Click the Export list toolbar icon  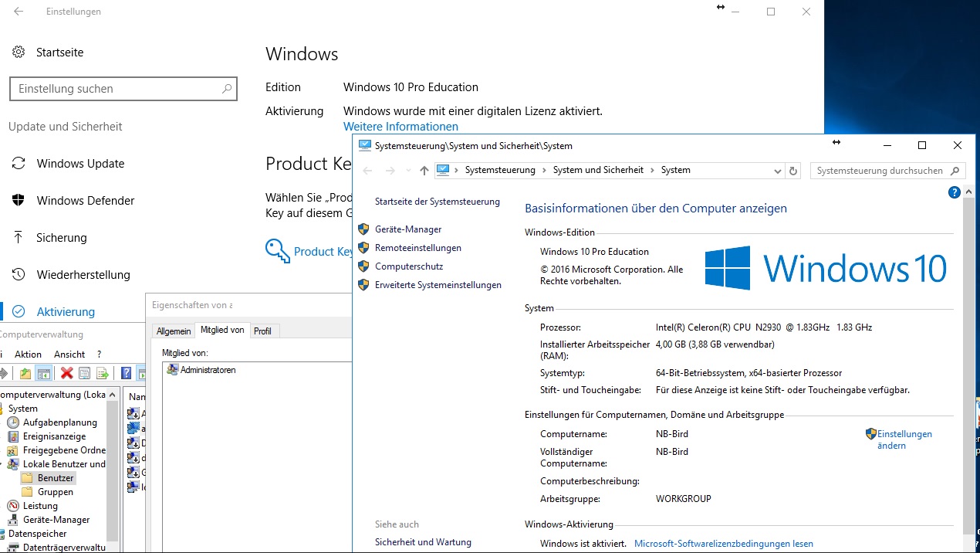(x=102, y=373)
